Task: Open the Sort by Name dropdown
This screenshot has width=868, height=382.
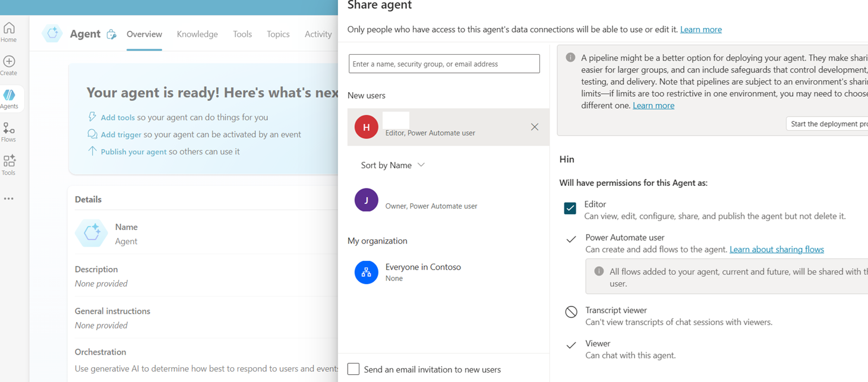Action: pyautogui.click(x=393, y=165)
